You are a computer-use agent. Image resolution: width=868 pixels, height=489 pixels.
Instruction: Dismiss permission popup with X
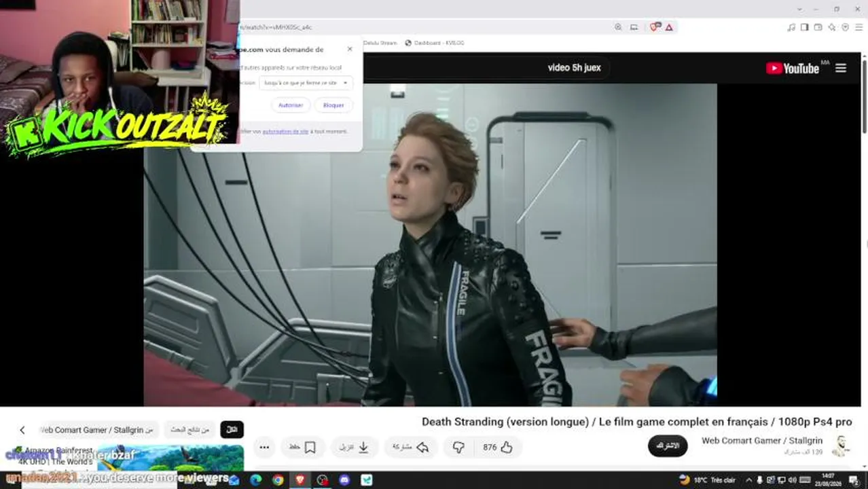(350, 49)
